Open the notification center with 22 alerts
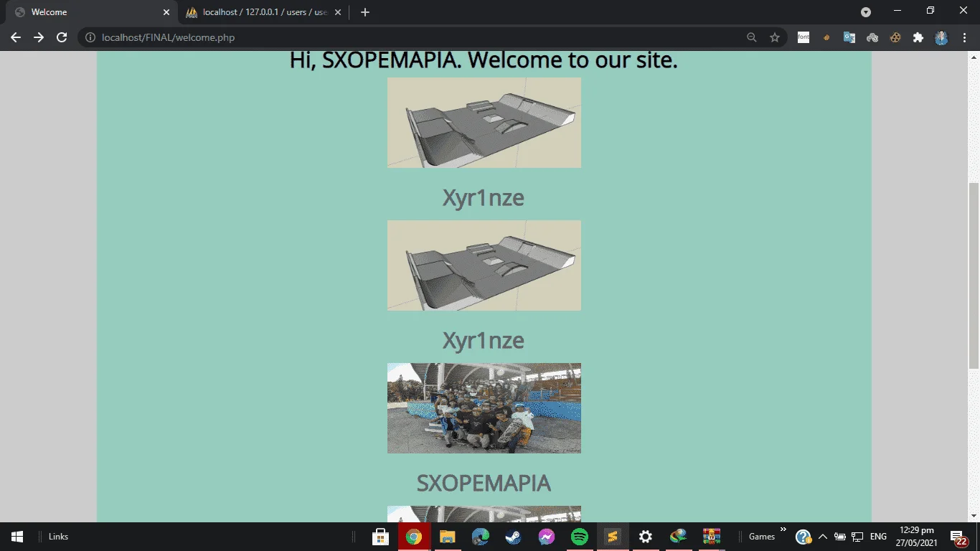Viewport: 980px width, 551px height. pyautogui.click(x=958, y=537)
